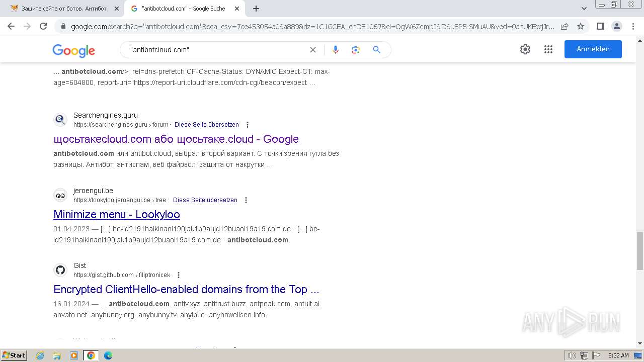The image size is (644, 362).
Task: Open File Explorer from taskbar
Action: click(x=57, y=355)
